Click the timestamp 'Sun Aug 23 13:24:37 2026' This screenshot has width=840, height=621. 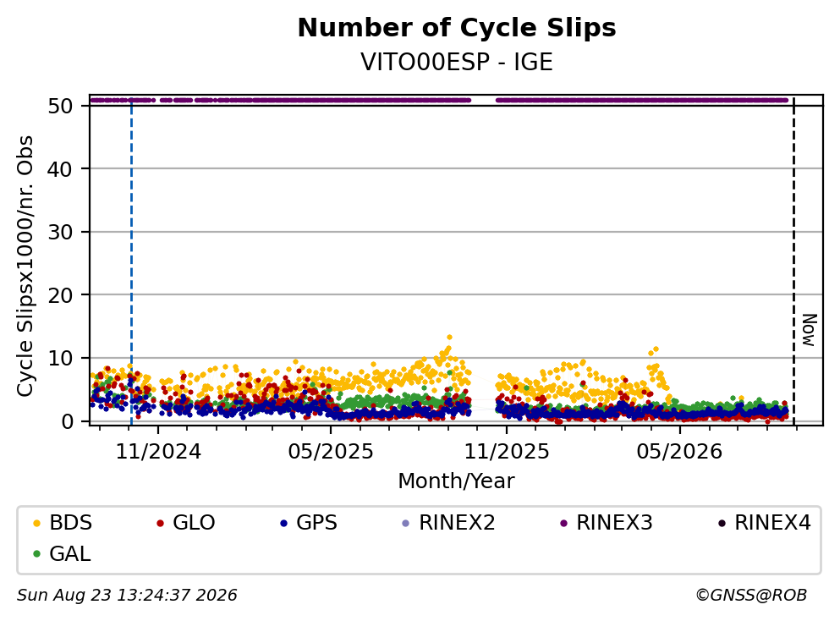pyautogui.click(x=127, y=596)
